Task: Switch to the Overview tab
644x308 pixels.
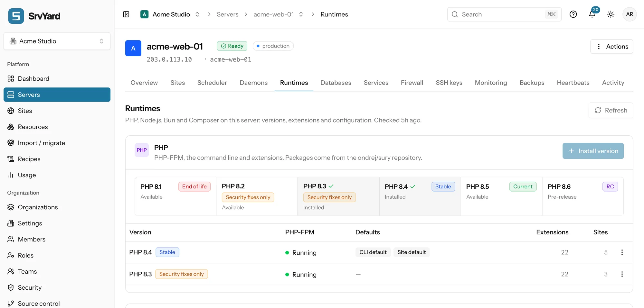Action: (x=144, y=83)
